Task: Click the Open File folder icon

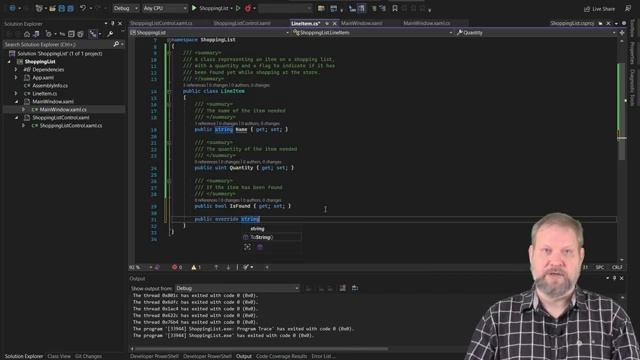Action: (x=52, y=8)
